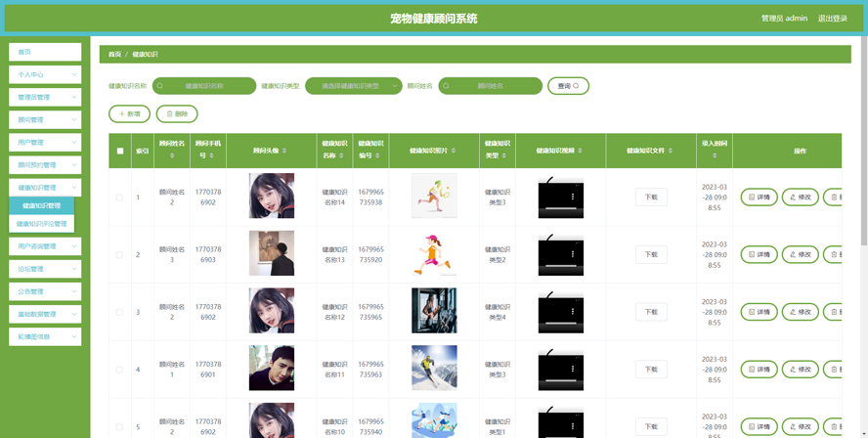This screenshot has height=438, width=868.
Task: Click sort arrows on 顾问头像 column header
Action: pyautogui.click(x=284, y=151)
